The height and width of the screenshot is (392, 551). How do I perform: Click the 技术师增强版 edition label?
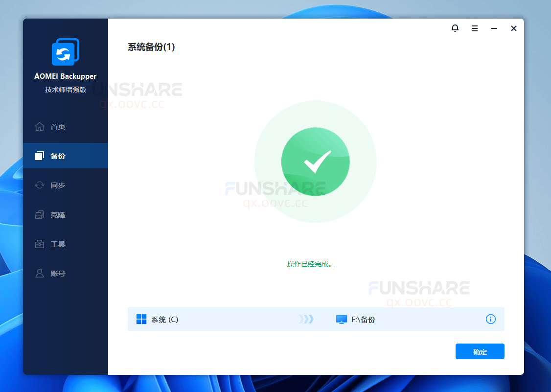(x=65, y=90)
